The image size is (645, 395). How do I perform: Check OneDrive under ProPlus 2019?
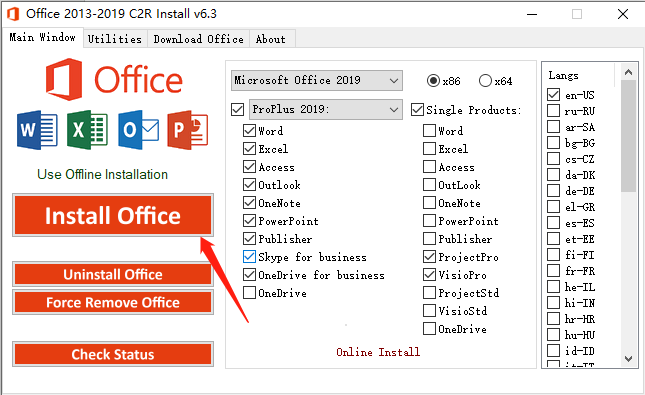click(249, 293)
